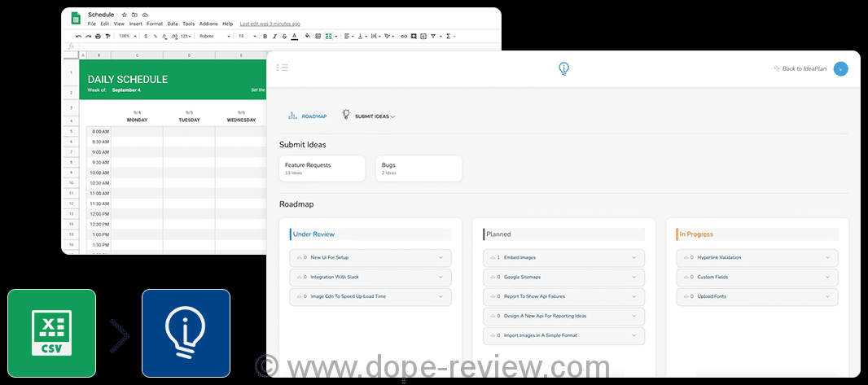
Task: Click the Print icon in Sheets toolbar
Action: click(x=98, y=37)
